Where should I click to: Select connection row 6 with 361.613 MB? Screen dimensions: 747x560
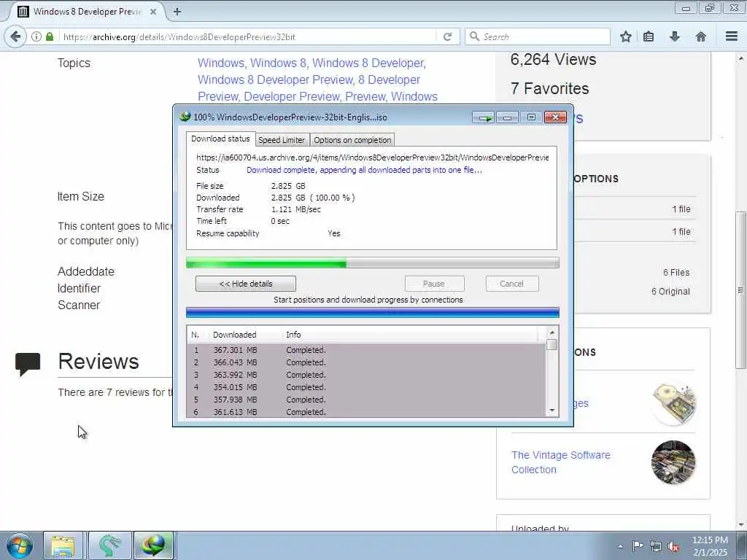tap(366, 412)
